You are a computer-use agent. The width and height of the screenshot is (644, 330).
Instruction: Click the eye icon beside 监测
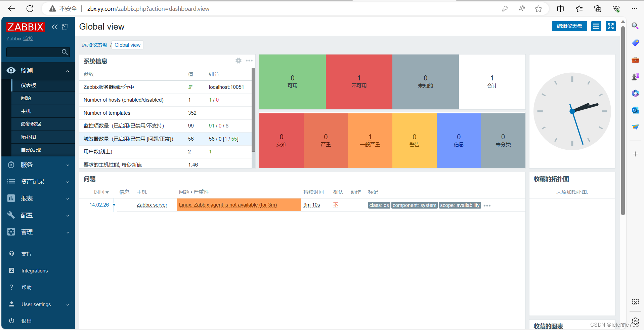[x=11, y=70]
